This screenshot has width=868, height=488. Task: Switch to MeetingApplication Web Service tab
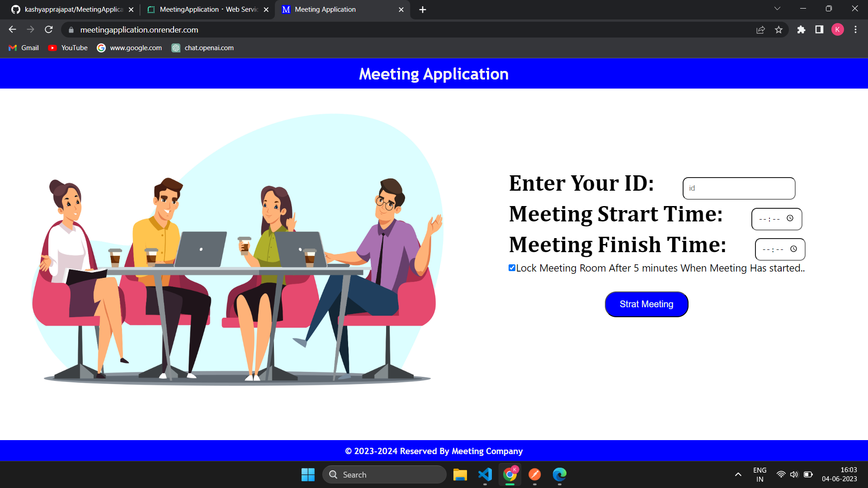pyautogui.click(x=208, y=9)
